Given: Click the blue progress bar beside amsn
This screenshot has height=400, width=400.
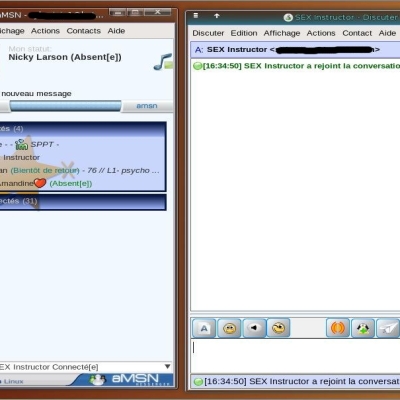Looking at the screenshot, I should [65, 106].
